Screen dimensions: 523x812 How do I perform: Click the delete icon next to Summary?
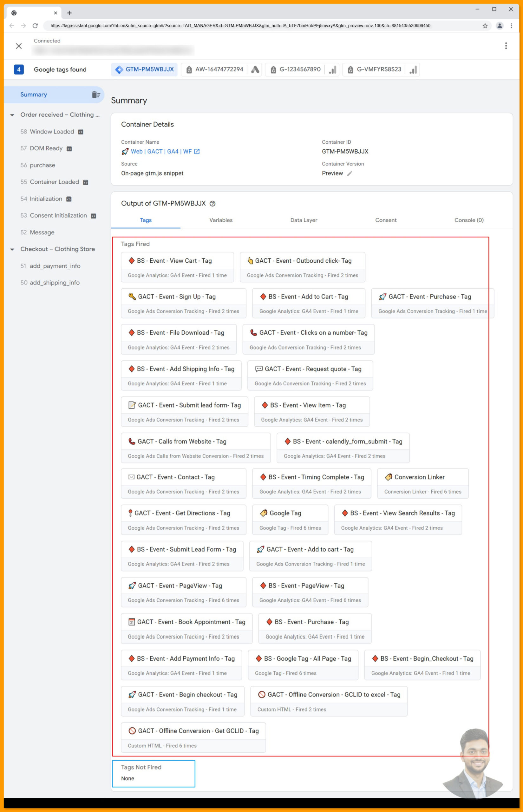tap(96, 95)
